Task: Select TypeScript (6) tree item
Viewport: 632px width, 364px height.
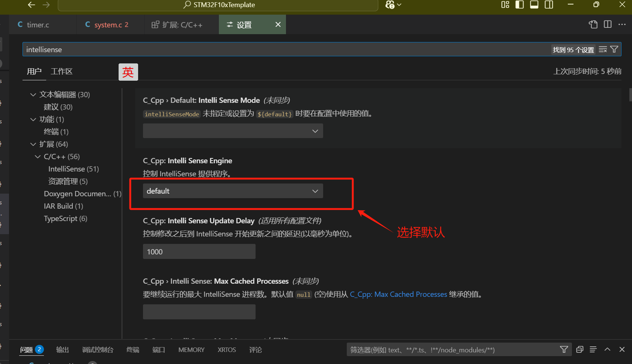Action: [66, 218]
